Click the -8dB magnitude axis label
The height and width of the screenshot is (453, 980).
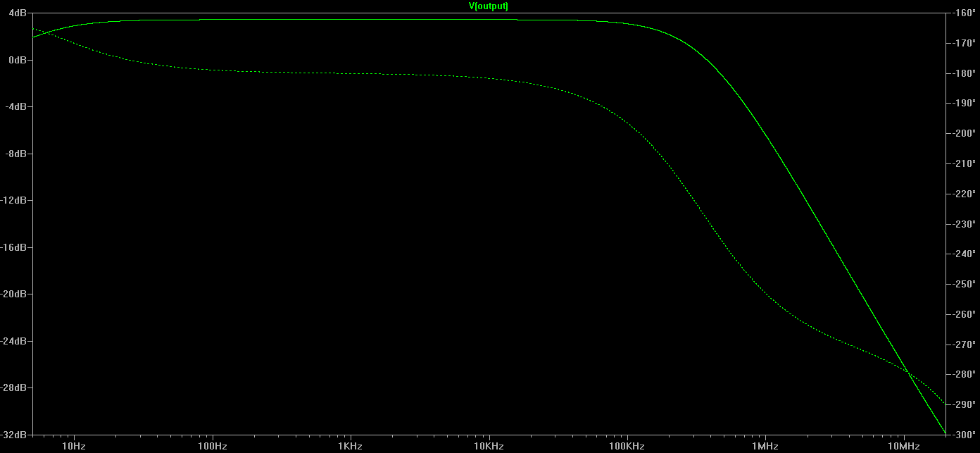coord(16,154)
